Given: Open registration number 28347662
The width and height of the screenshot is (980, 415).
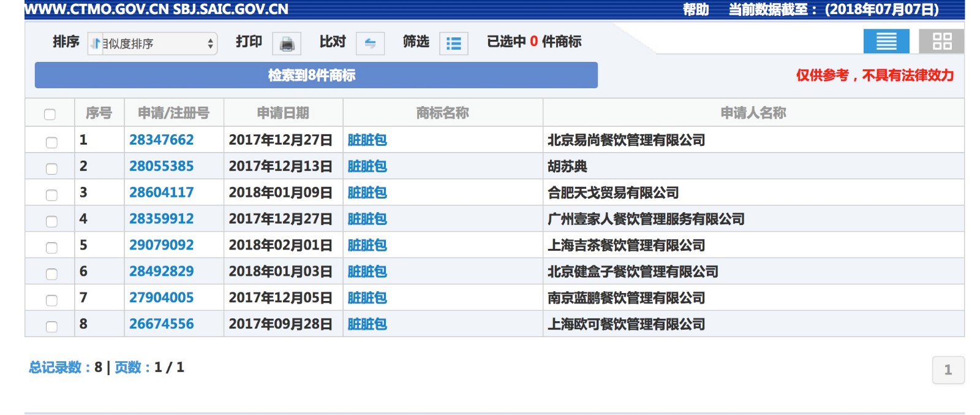Looking at the screenshot, I should [162, 140].
